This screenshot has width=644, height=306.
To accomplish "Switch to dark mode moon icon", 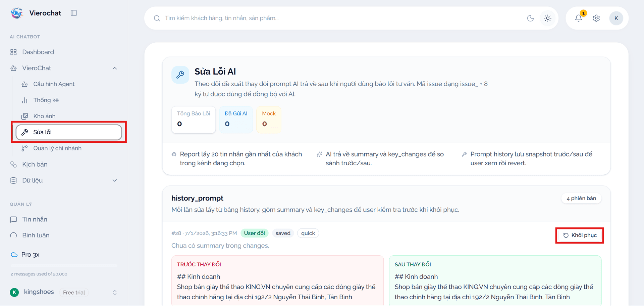I will (x=530, y=18).
